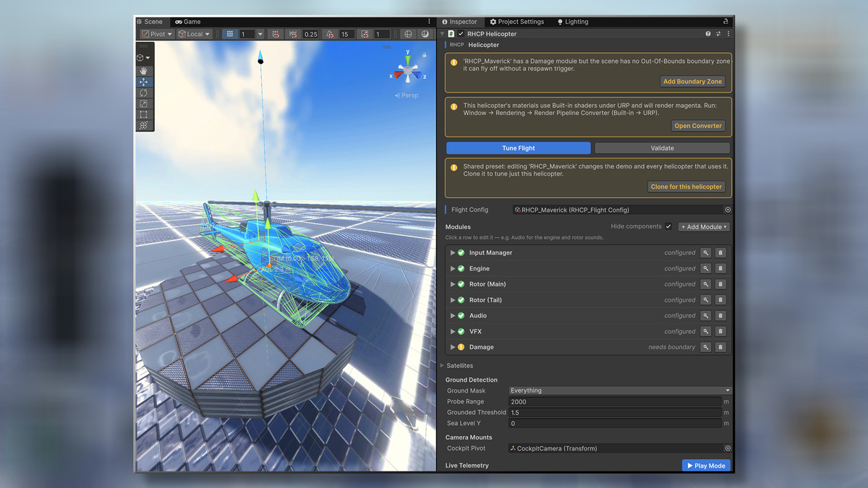Click the search icon on Damage row
868x488 pixels.
(x=707, y=347)
